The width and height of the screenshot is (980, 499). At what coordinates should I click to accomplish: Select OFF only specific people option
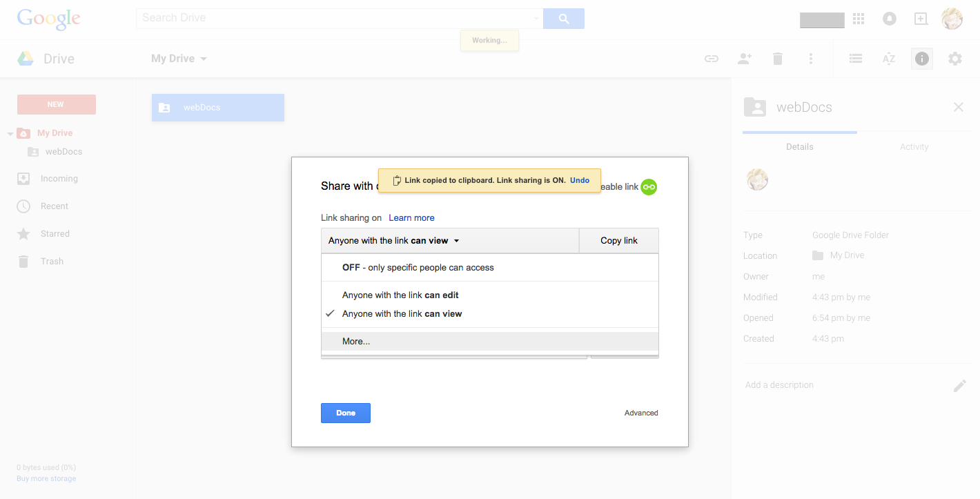coord(418,268)
